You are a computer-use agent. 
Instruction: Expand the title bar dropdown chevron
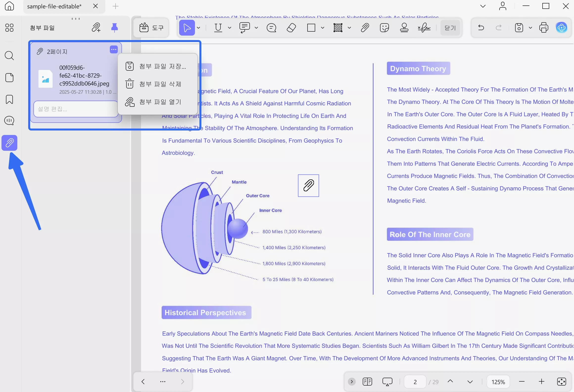coord(483,6)
